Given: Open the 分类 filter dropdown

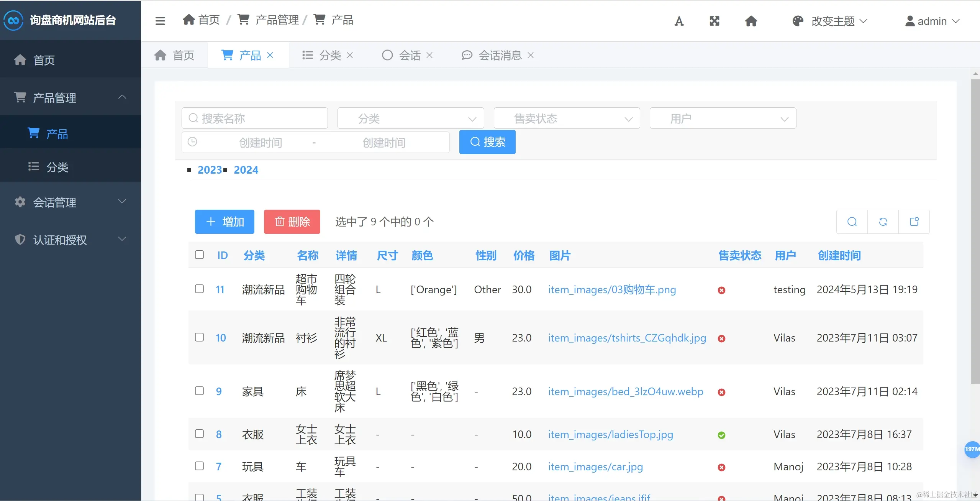Looking at the screenshot, I should click(411, 118).
